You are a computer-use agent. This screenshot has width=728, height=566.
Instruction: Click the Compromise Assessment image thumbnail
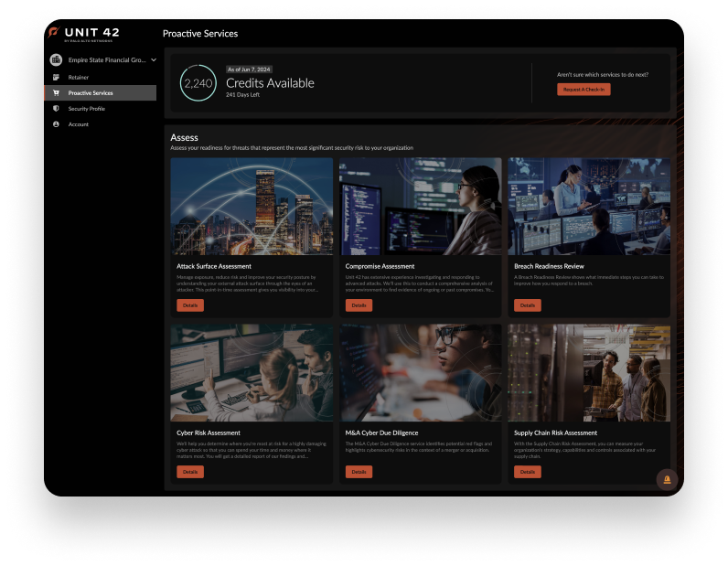pyautogui.click(x=421, y=206)
